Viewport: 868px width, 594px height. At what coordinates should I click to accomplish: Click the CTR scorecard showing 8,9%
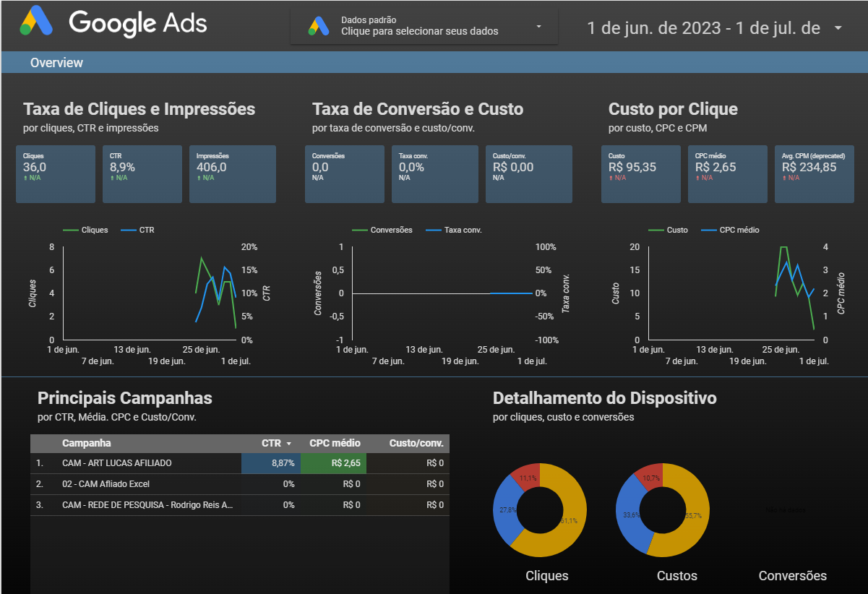[142, 173]
